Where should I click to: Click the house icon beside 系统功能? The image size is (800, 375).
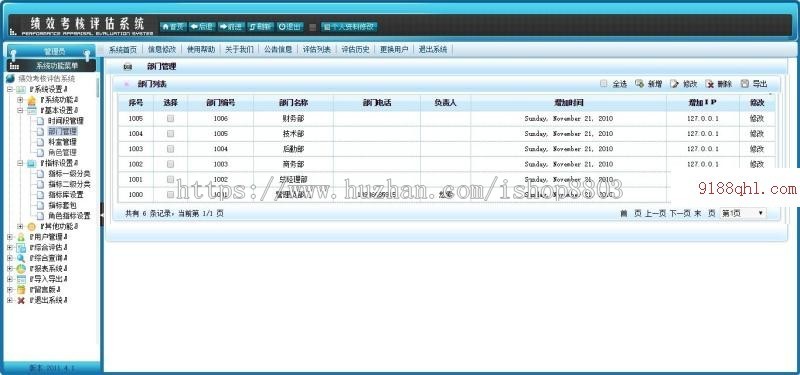[32, 100]
